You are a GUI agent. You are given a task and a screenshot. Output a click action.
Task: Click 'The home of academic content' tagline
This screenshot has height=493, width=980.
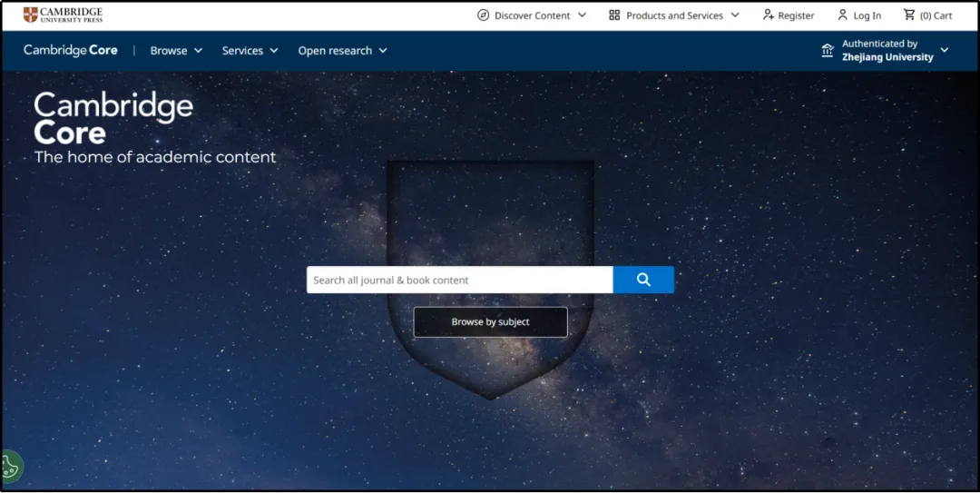tap(155, 157)
